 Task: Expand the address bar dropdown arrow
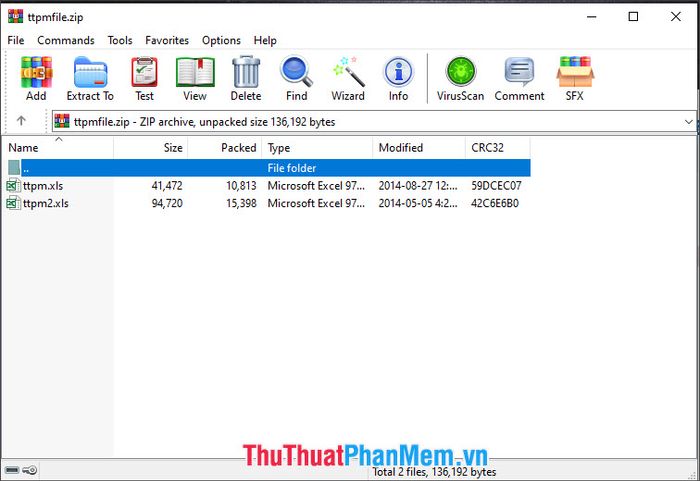[x=688, y=121]
